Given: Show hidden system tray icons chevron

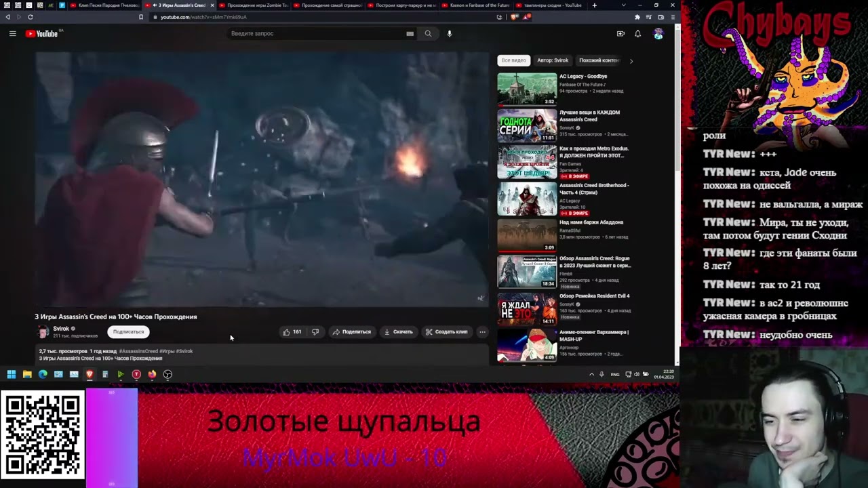Looking at the screenshot, I should coord(591,374).
